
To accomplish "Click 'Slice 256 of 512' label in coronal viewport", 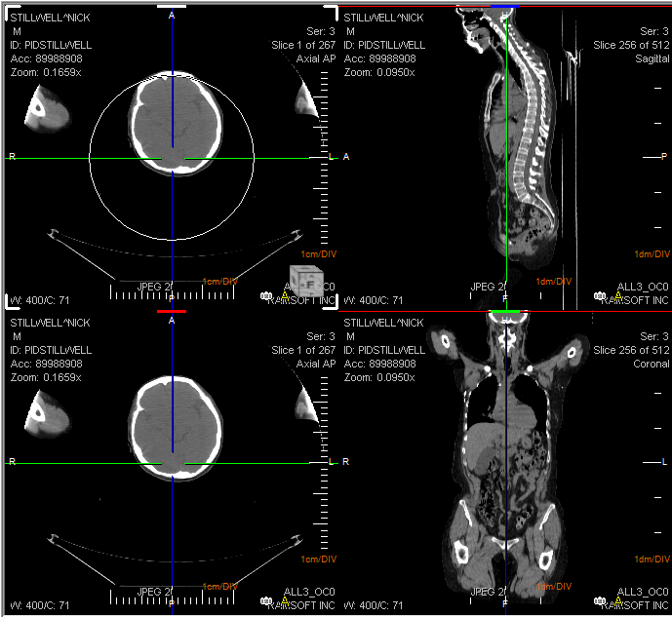I will click(630, 350).
